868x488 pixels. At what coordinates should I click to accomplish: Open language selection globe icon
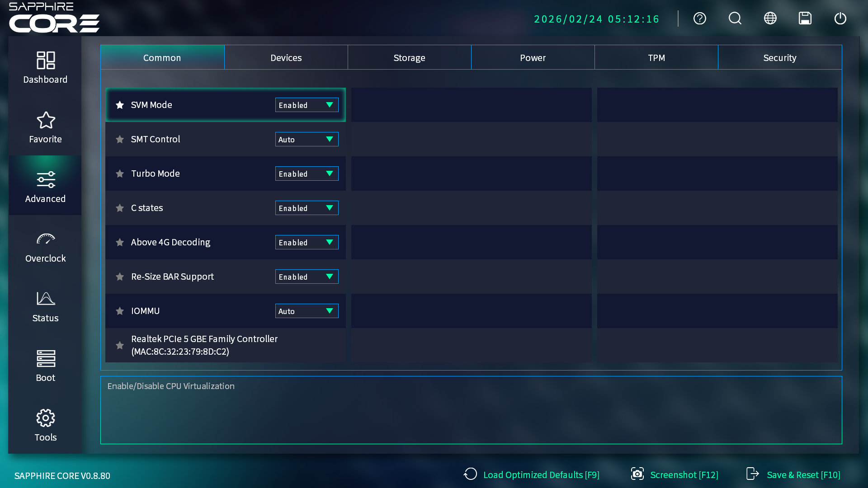pyautogui.click(x=770, y=19)
